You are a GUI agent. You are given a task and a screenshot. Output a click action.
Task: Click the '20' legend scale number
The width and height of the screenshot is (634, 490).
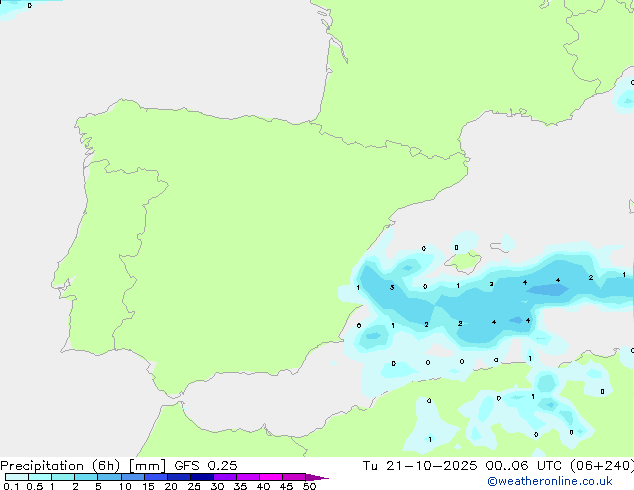click(x=171, y=486)
